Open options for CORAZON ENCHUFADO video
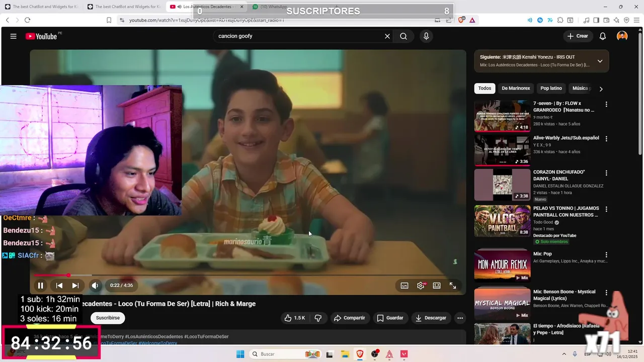644x362 pixels. (606, 172)
